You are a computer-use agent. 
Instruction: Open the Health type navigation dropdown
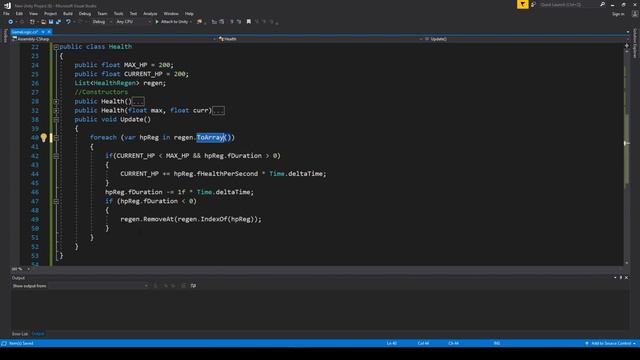320,39
